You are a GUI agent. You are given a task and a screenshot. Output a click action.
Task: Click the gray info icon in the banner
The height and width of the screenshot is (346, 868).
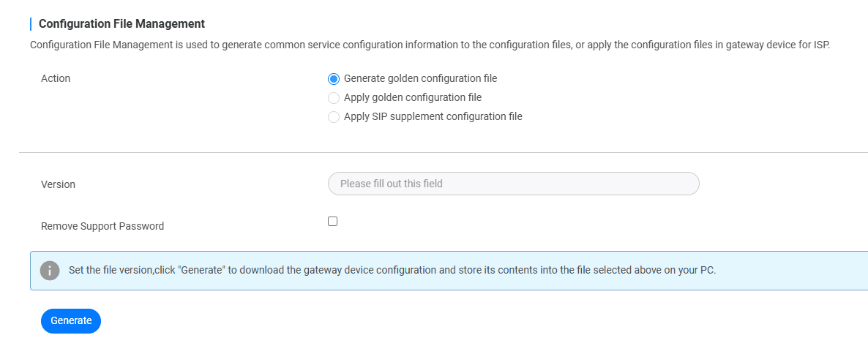[50, 271]
